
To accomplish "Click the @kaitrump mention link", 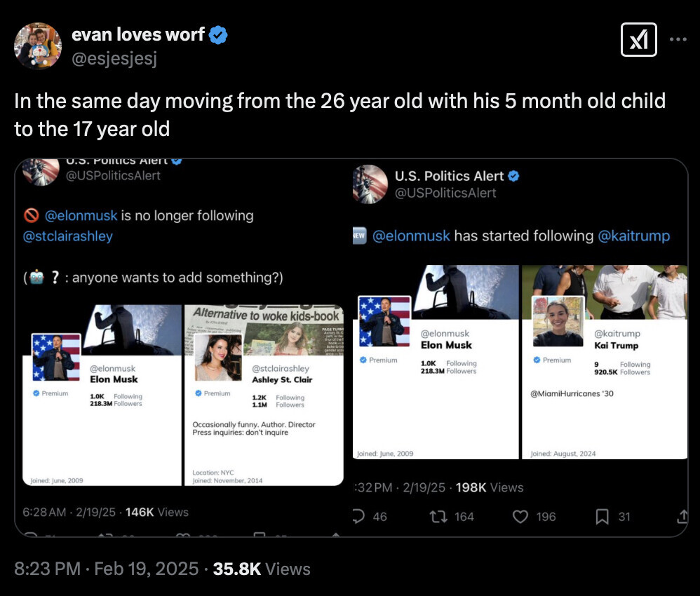I will (634, 236).
